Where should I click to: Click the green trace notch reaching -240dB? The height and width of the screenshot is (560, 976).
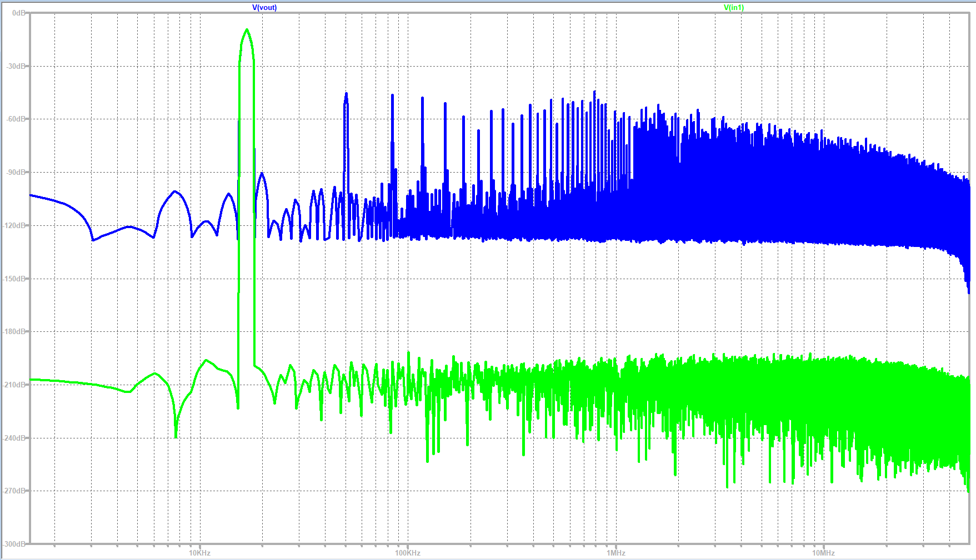click(x=176, y=436)
